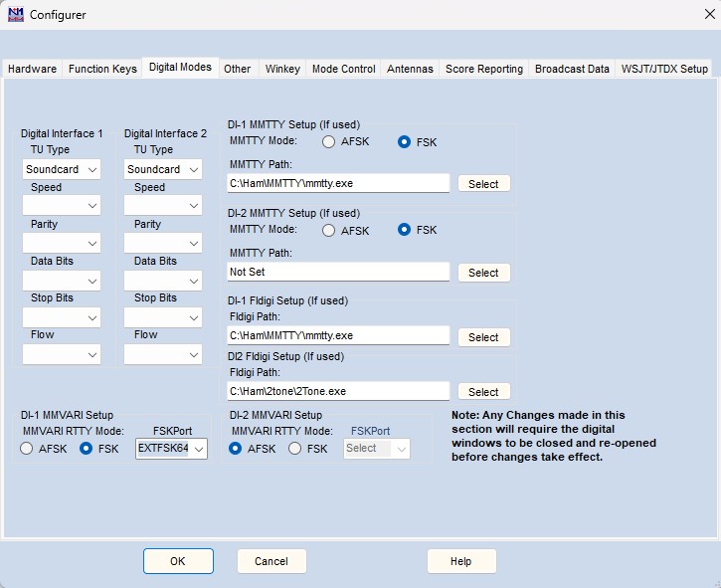This screenshot has height=588, width=721.
Task: Click the DI2 Fldigi Path 2Tone.exe field
Action: click(338, 391)
